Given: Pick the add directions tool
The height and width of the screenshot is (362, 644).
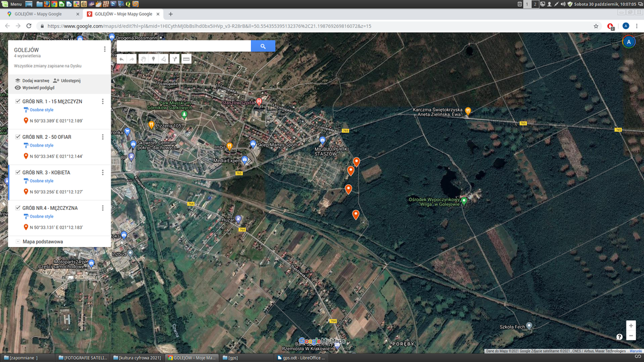Looking at the screenshot, I should coord(175,59).
